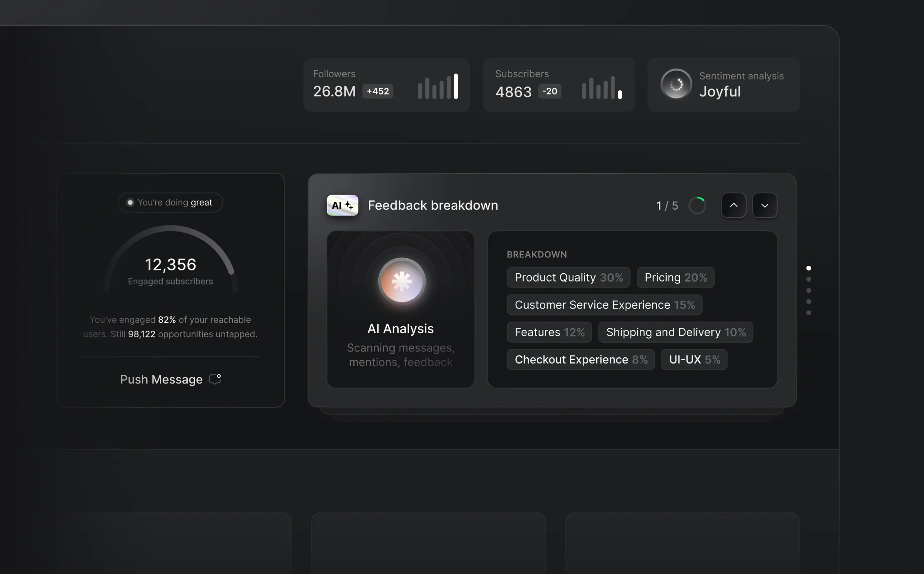The width and height of the screenshot is (924, 574).
Task: Click the Shipping and Delivery 10% tag
Action: click(x=676, y=332)
